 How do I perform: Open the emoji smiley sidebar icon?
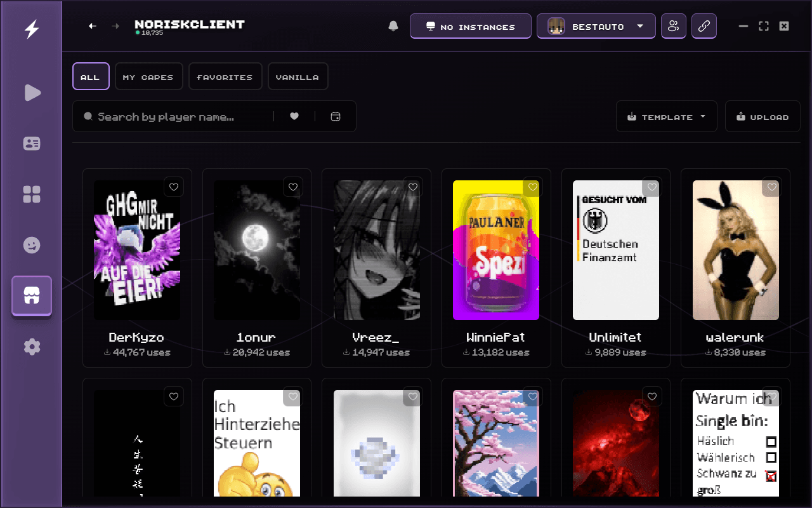click(x=32, y=245)
